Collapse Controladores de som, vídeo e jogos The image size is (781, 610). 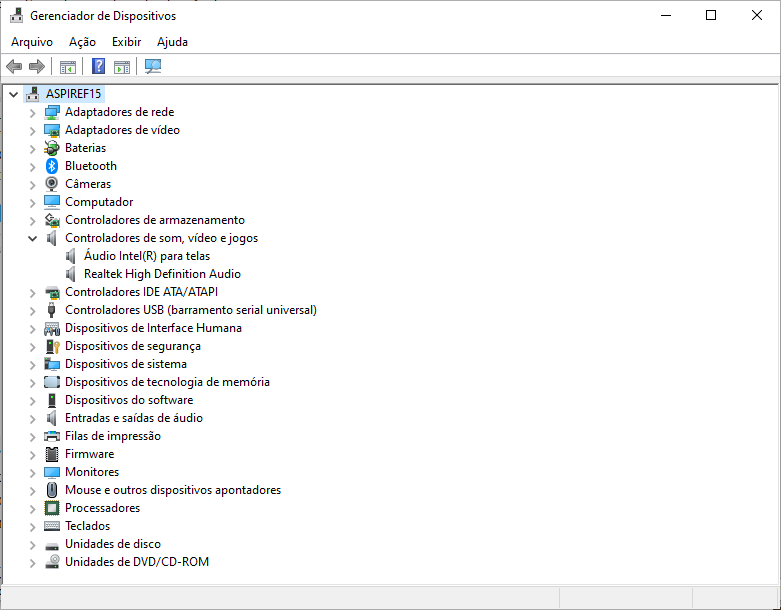coord(33,239)
